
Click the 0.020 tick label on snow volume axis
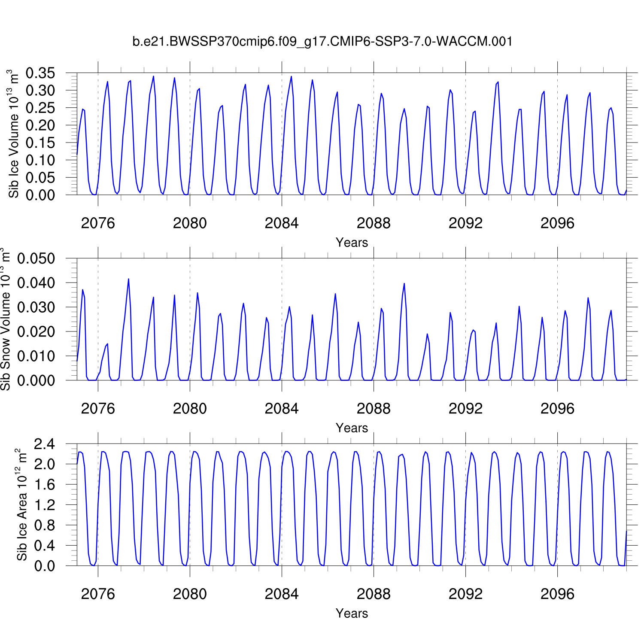(36, 331)
